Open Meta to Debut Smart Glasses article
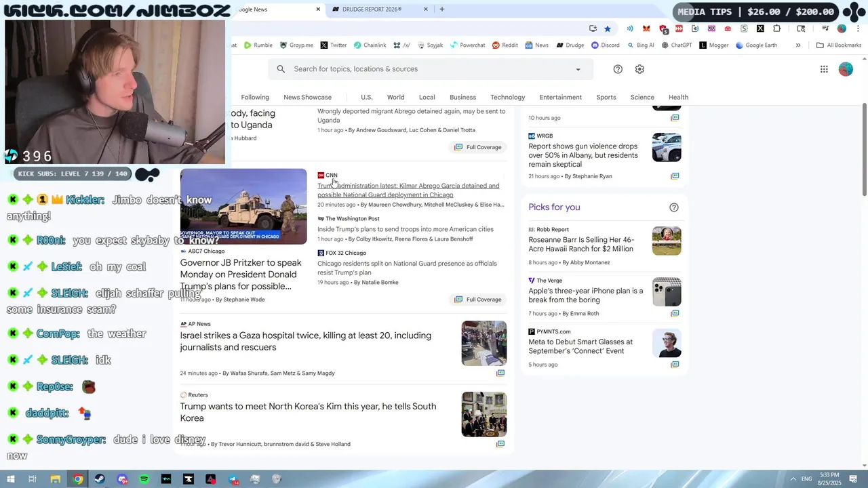 click(x=580, y=346)
